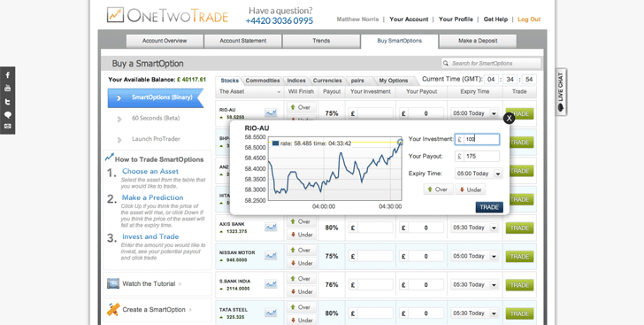Switch to Account Statement tab
The width and height of the screenshot is (644, 325).
(x=242, y=41)
